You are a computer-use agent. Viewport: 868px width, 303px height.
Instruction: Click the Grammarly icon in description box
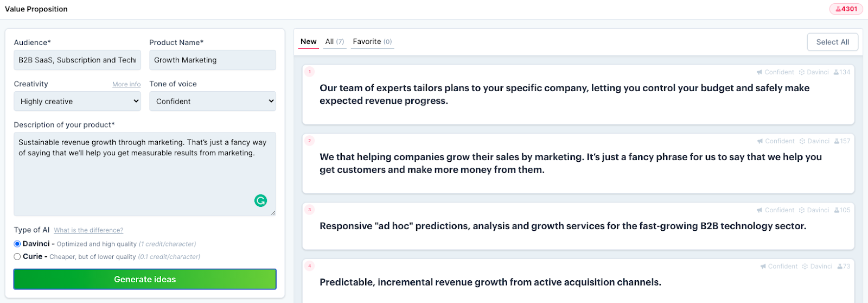point(260,201)
